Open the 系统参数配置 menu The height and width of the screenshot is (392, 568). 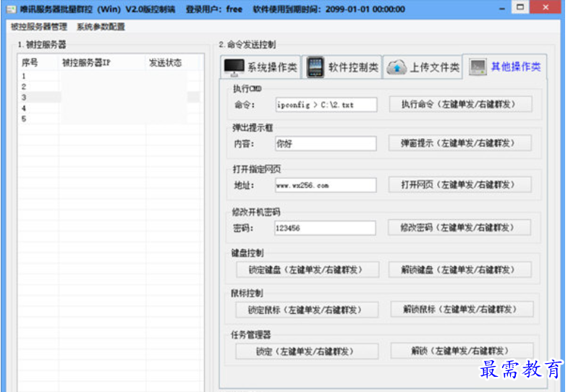[x=101, y=27]
